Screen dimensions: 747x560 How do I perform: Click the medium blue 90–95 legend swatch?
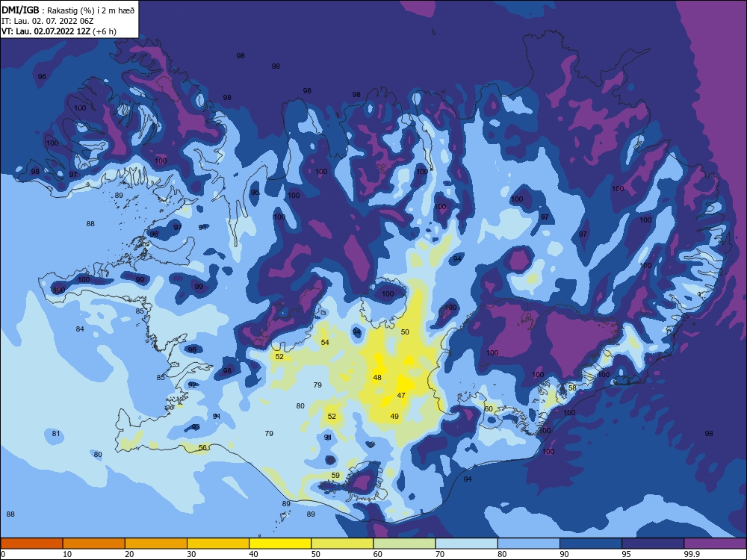591,544
